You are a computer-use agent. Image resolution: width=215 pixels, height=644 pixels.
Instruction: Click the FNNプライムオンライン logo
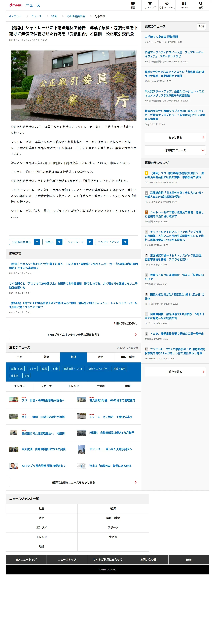125,323
